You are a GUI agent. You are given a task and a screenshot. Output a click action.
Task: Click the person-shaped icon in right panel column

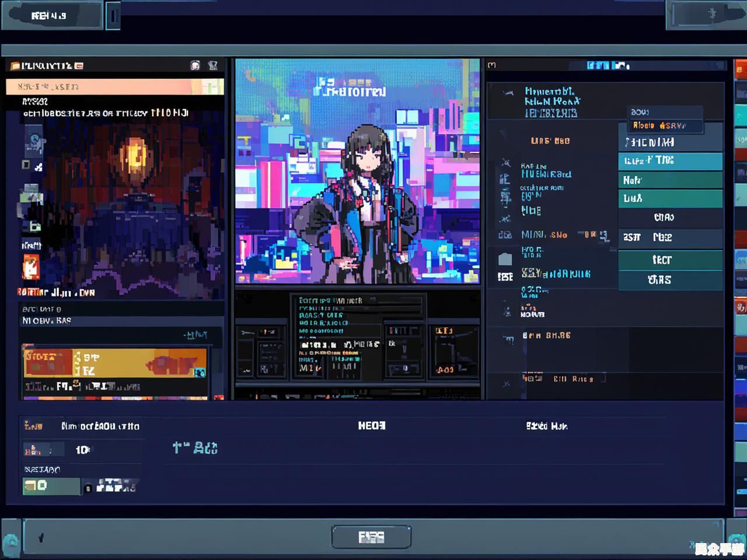pos(507,311)
